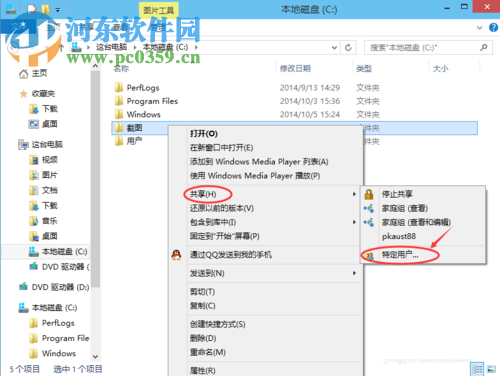Sort the file list by the 修改日期 column
This screenshot has width=500, height=376.
coord(295,69)
